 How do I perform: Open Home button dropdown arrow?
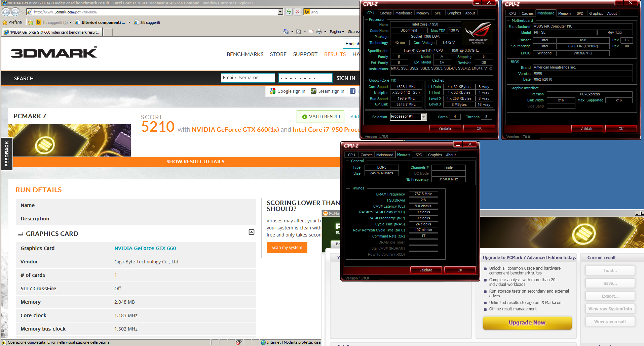[x=292, y=32]
